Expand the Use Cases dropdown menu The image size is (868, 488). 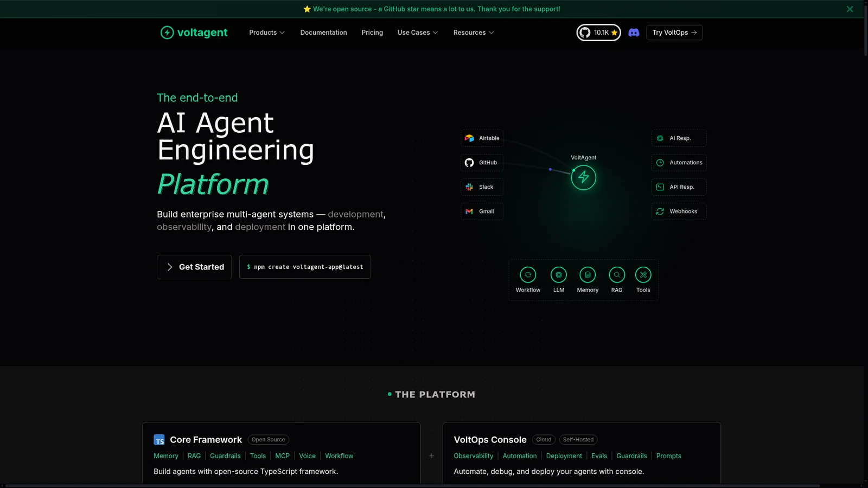click(x=418, y=33)
